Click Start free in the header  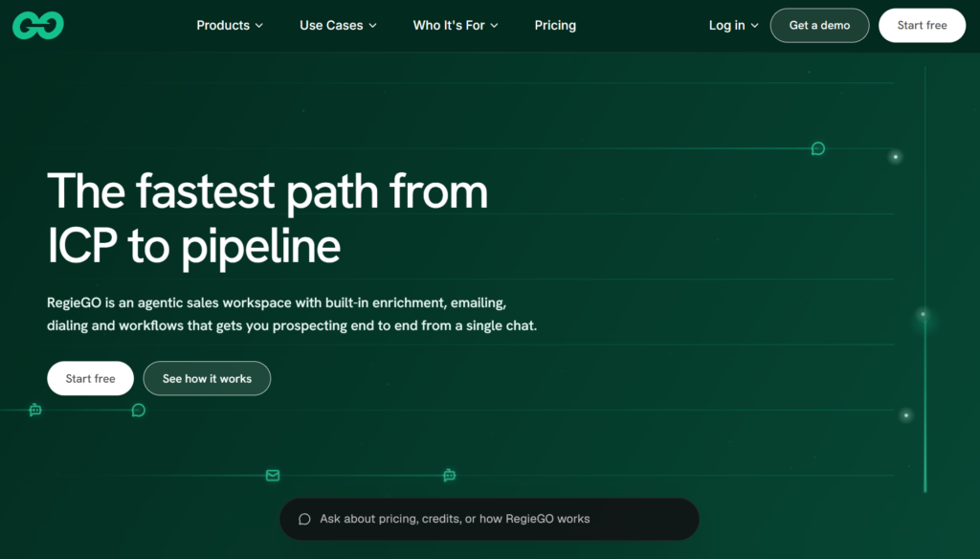click(x=922, y=26)
